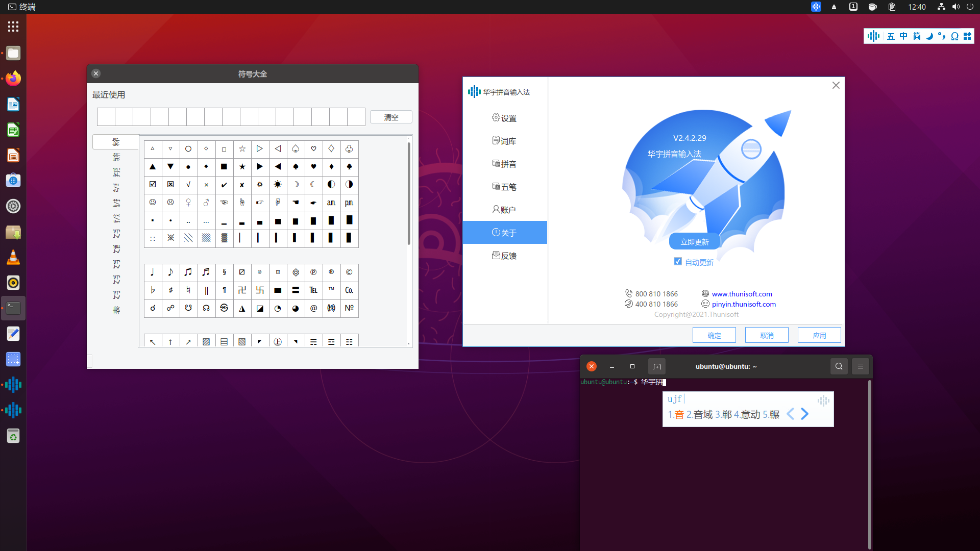Open the 设置 section in Huayu settings
The height and width of the screenshot is (551, 980).
click(x=505, y=118)
